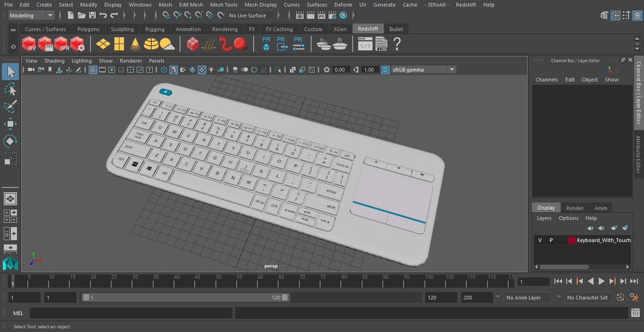Click the Redshift help question mark icon
Screen dimensions: 644x332
coord(397,44)
